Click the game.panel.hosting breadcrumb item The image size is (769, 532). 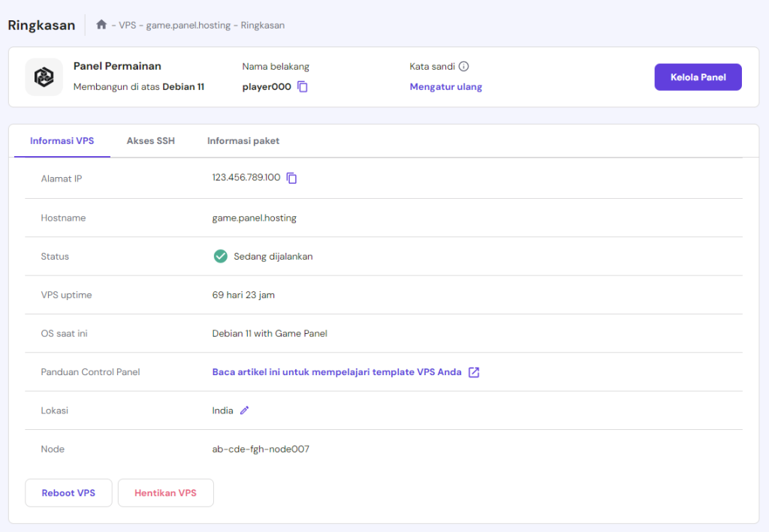188,26
